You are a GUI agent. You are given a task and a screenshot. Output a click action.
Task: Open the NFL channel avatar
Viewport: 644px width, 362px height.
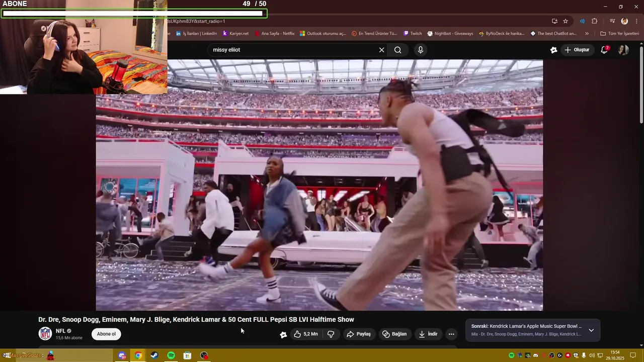tap(45, 334)
